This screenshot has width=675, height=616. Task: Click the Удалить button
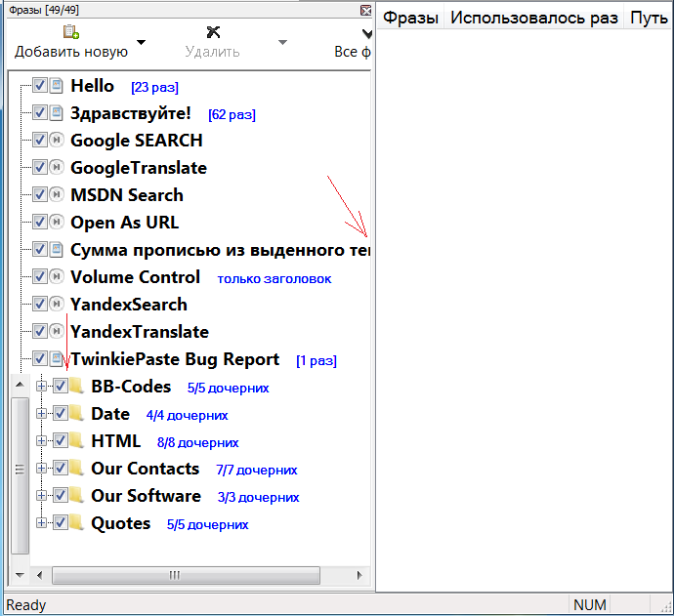pos(213,42)
